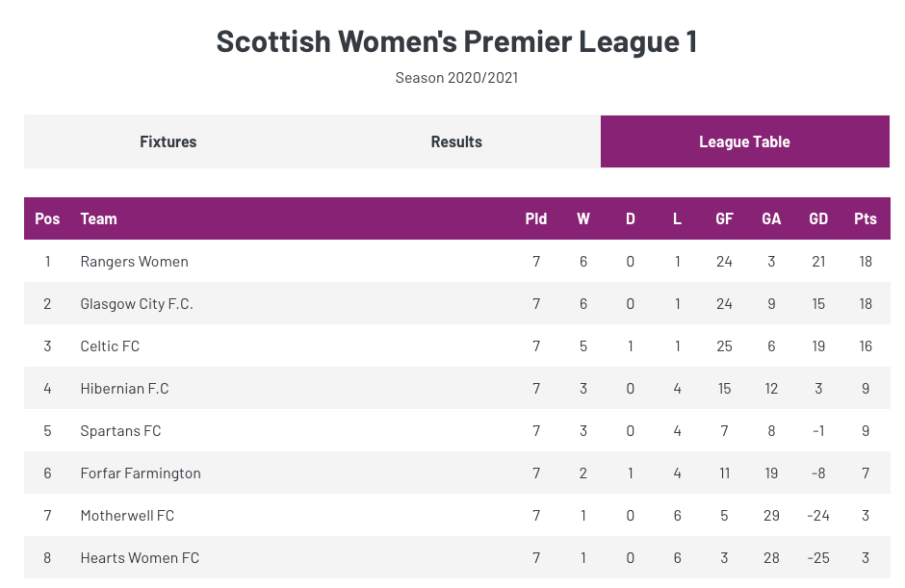Click the Pos column header
Screen dimensions: 905x588
(47, 218)
